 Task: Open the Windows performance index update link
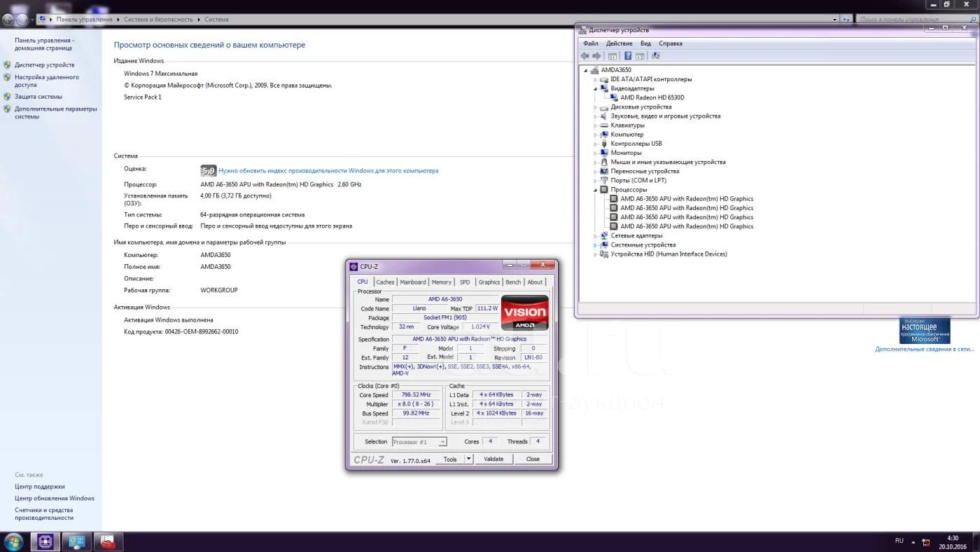pyautogui.click(x=328, y=170)
